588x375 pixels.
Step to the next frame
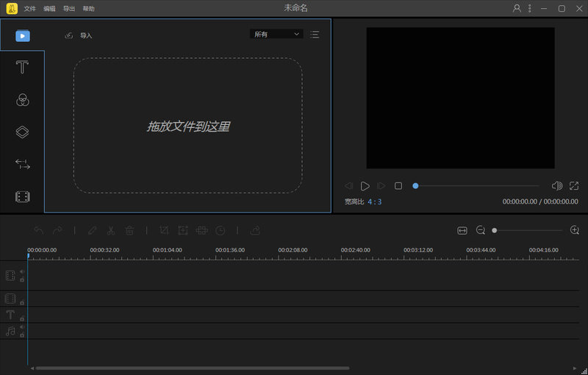pyautogui.click(x=381, y=185)
